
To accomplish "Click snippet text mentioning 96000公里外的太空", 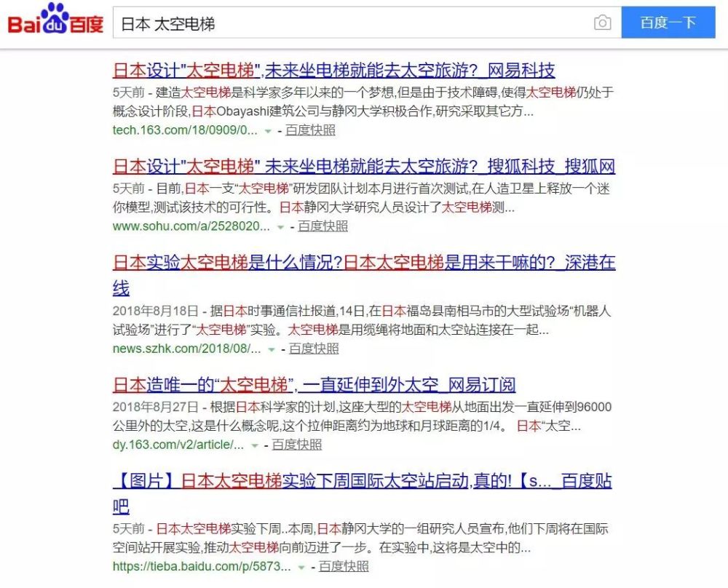I will [362, 416].
